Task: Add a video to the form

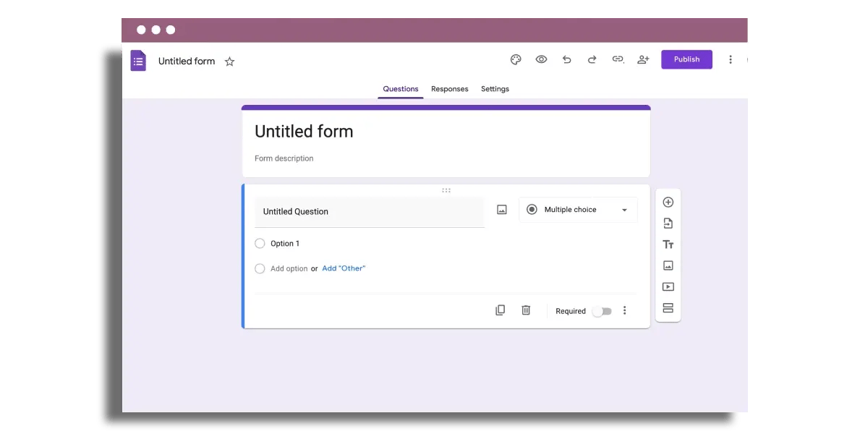Action: (668, 286)
